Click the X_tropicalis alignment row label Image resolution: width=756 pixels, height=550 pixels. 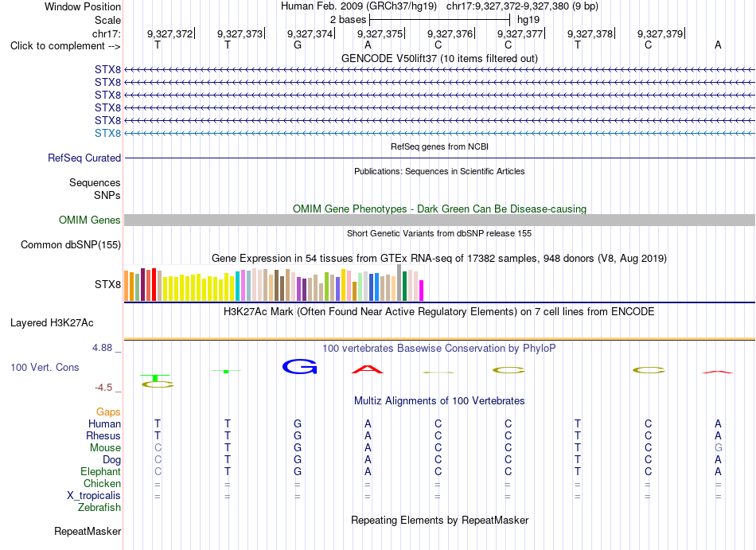94,496
